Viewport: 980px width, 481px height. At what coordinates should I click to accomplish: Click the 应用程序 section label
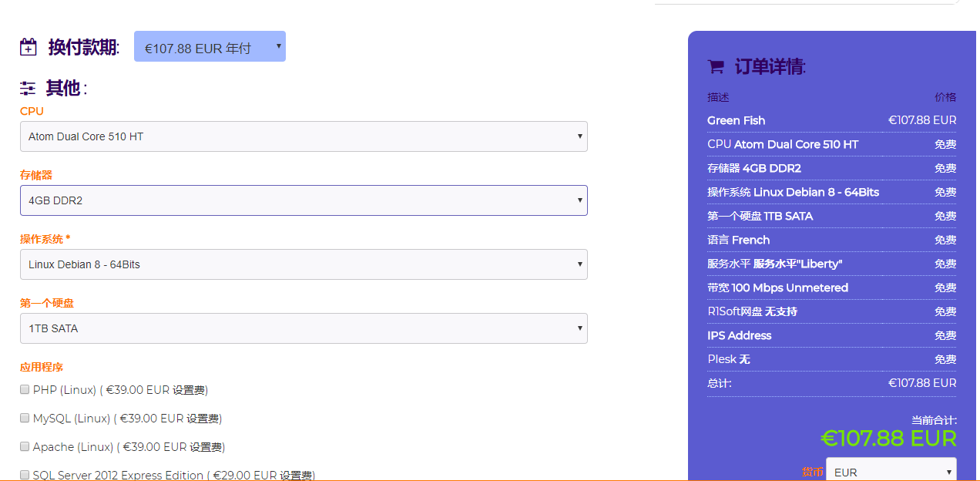(42, 367)
